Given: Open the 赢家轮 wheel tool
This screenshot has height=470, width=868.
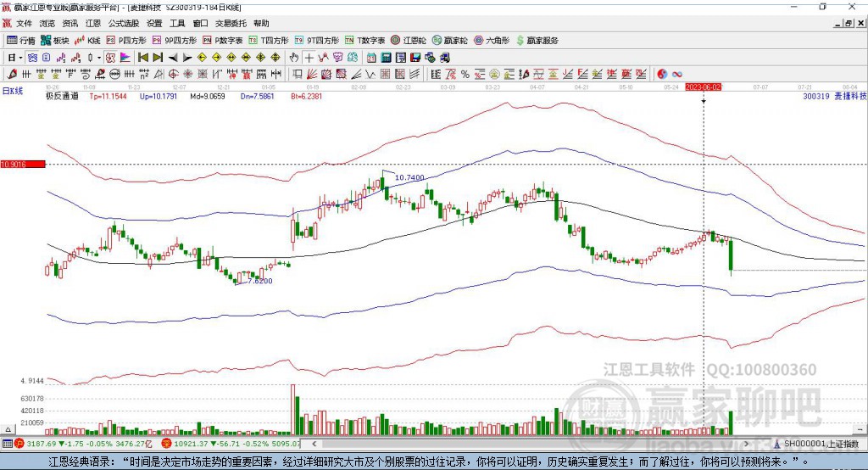Looking at the screenshot, I should tap(449, 41).
